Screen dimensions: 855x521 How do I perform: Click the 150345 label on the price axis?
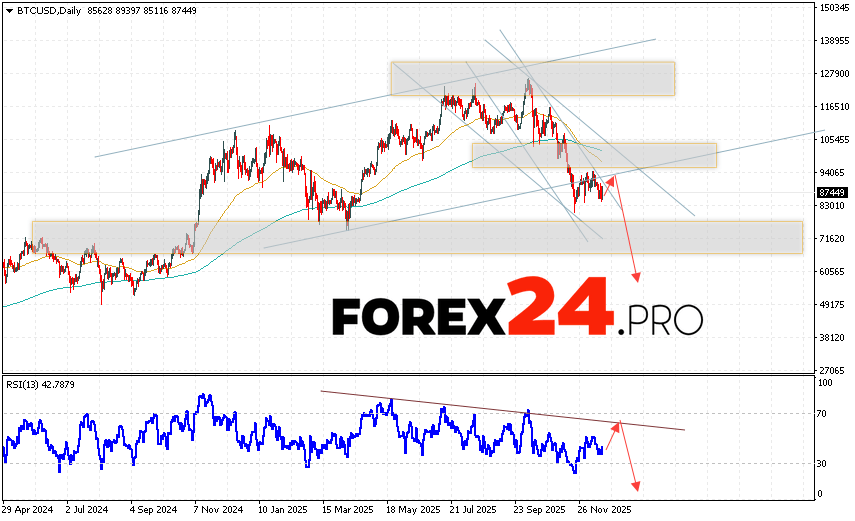[832, 8]
